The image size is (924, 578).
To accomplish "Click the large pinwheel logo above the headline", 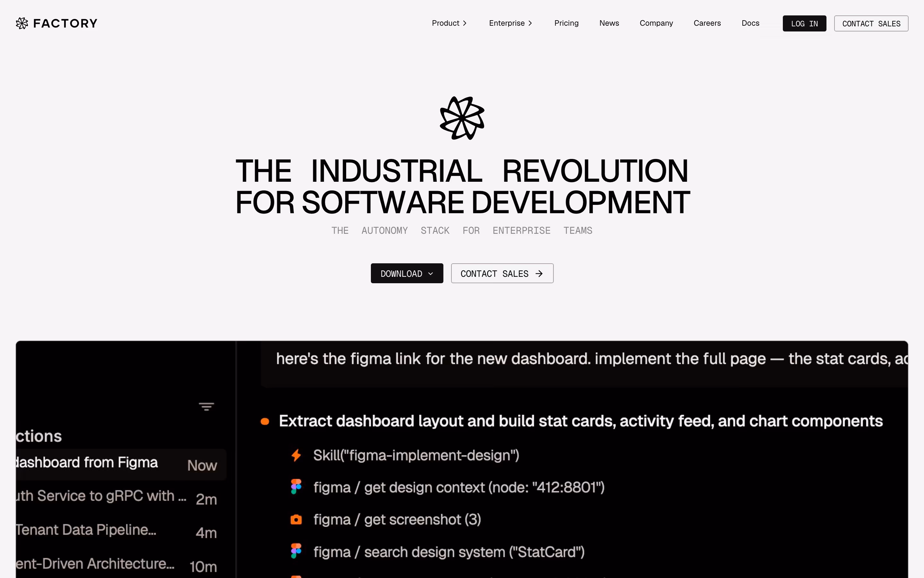I will [462, 118].
